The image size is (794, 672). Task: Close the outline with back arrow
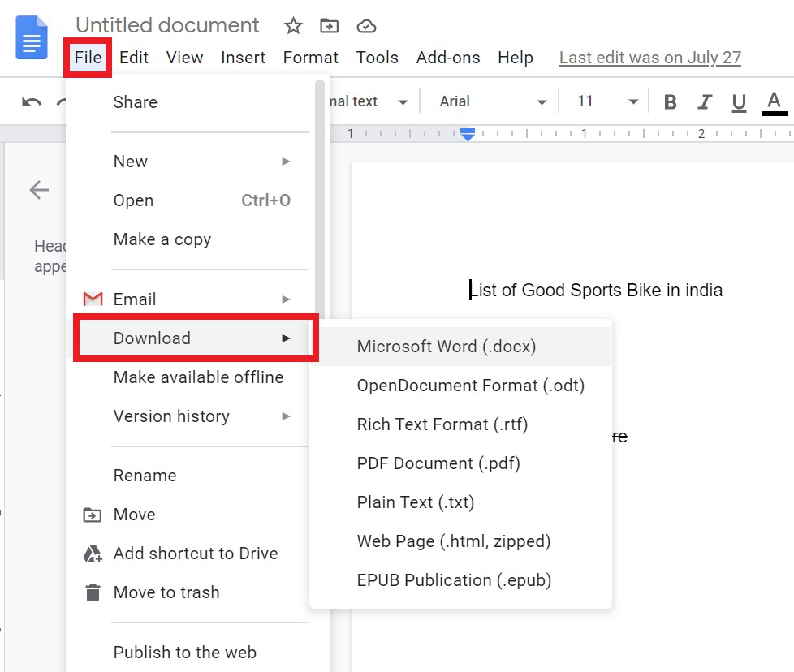[39, 190]
